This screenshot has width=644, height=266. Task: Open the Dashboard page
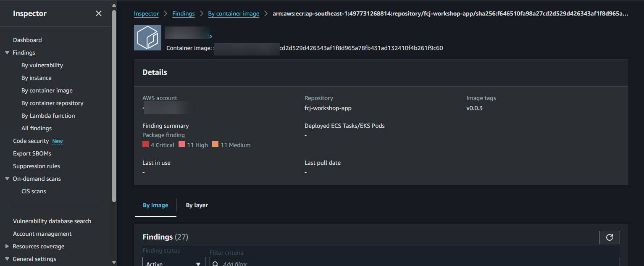(x=27, y=40)
